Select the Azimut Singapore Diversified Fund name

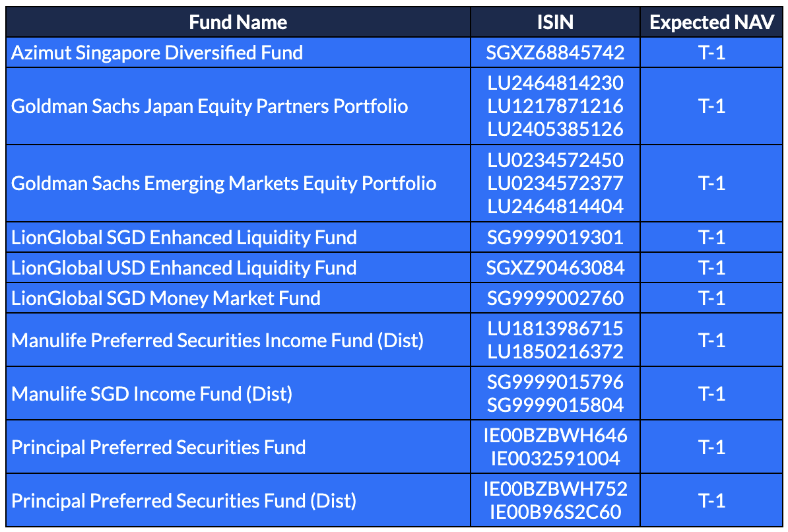pyautogui.click(x=157, y=53)
